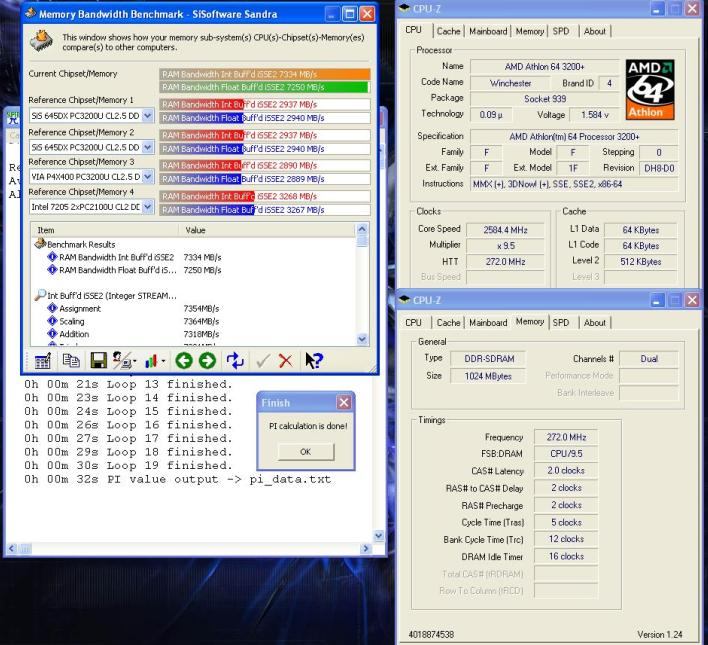708x645 pixels.
Task: Open About tab in upper CPU-Z
Action: click(x=595, y=31)
